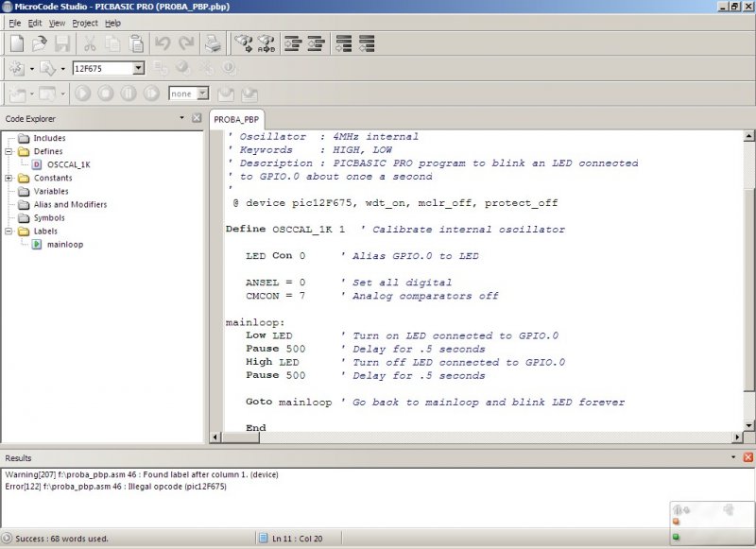Create a new file with New icon
Viewport: 756px width, 549px height.
point(17,43)
